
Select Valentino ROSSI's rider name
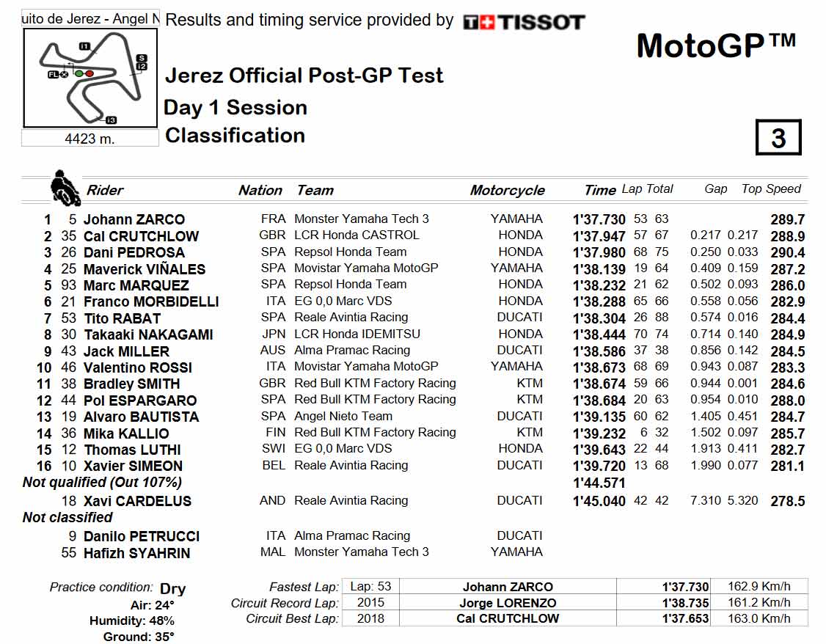point(138,367)
